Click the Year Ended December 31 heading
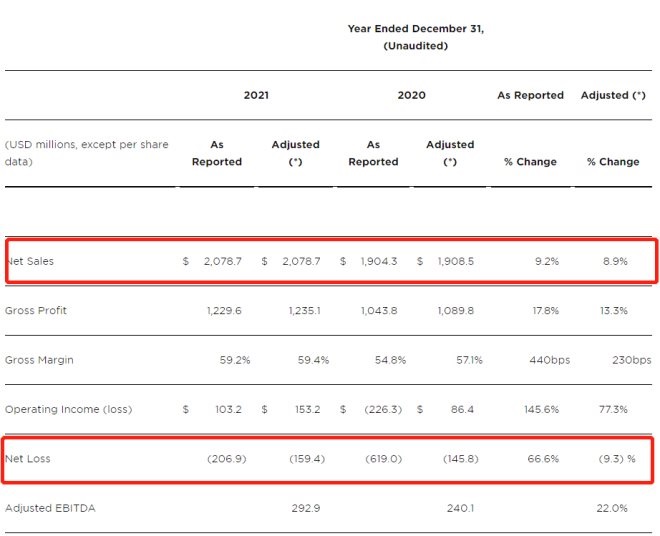This screenshot has height=536, width=660. [415, 28]
